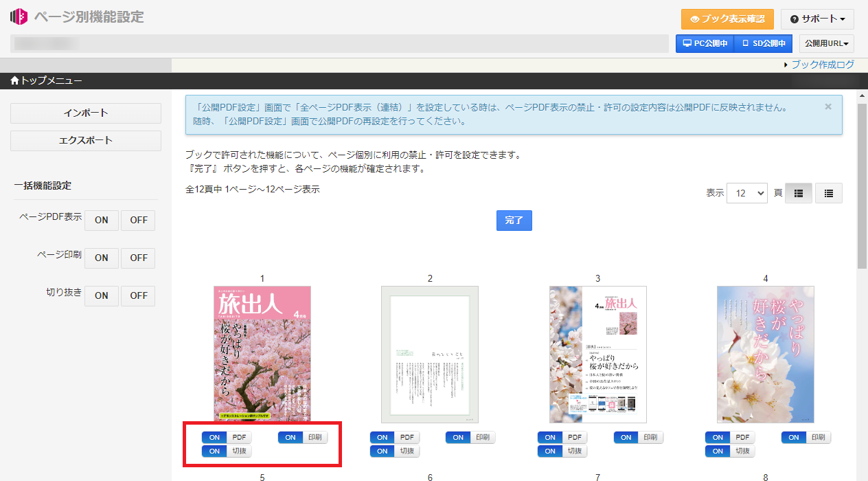Click the インポート button
Viewport: 868px width, 481px height.
pyautogui.click(x=86, y=113)
